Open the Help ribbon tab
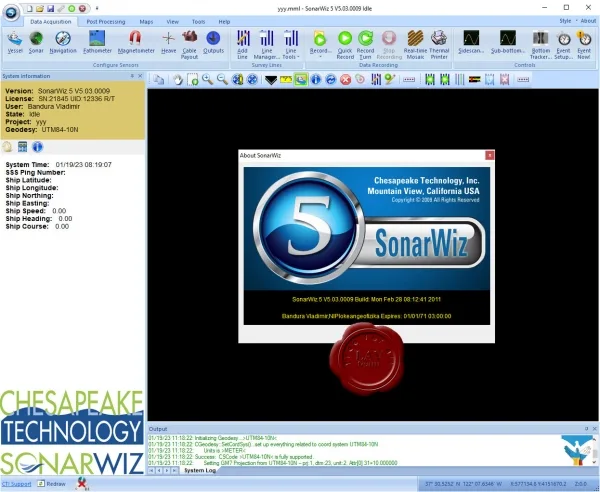Screen dimensions: 600x492 224,22
